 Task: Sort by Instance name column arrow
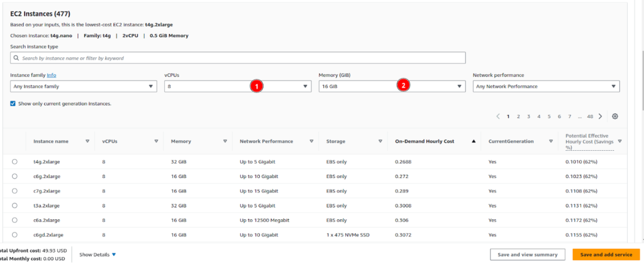[x=87, y=141]
